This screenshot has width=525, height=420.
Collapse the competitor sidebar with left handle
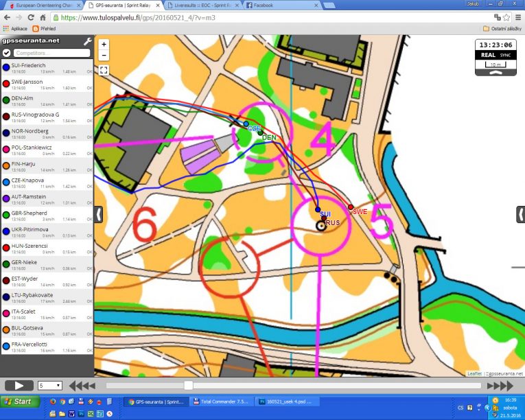point(98,214)
